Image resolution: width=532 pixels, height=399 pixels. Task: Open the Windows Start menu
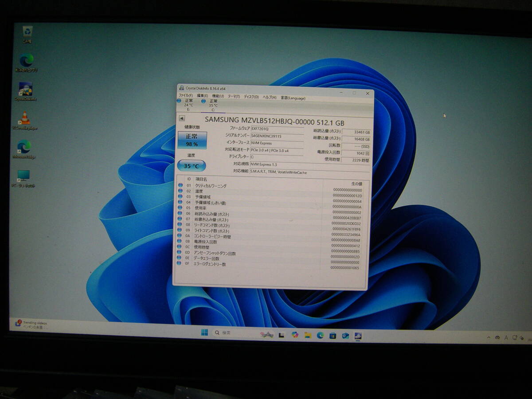[204, 332]
